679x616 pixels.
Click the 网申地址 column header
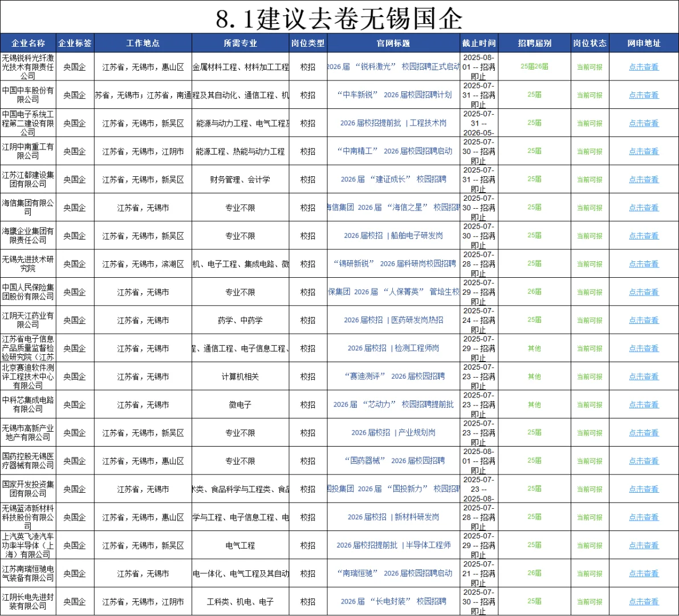(x=644, y=43)
